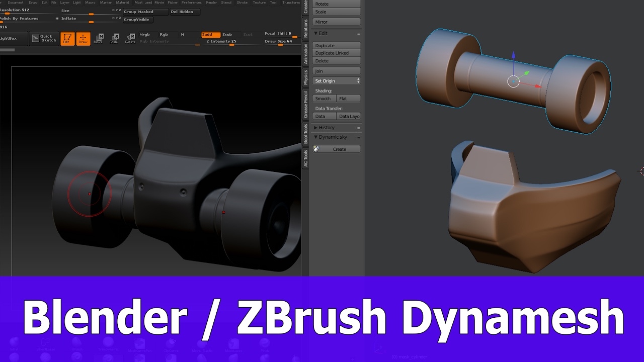Click the Group Masked button
The width and height of the screenshot is (644, 362).
click(145, 12)
